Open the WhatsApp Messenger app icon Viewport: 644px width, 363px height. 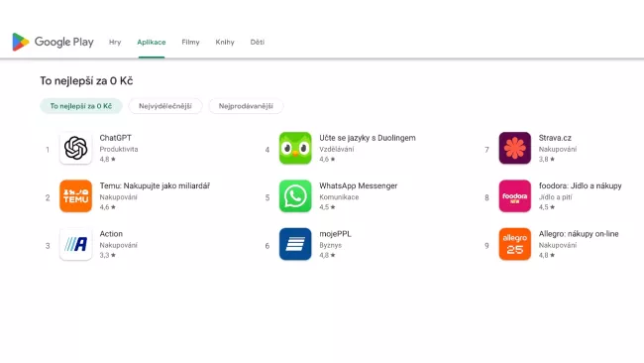point(295,196)
